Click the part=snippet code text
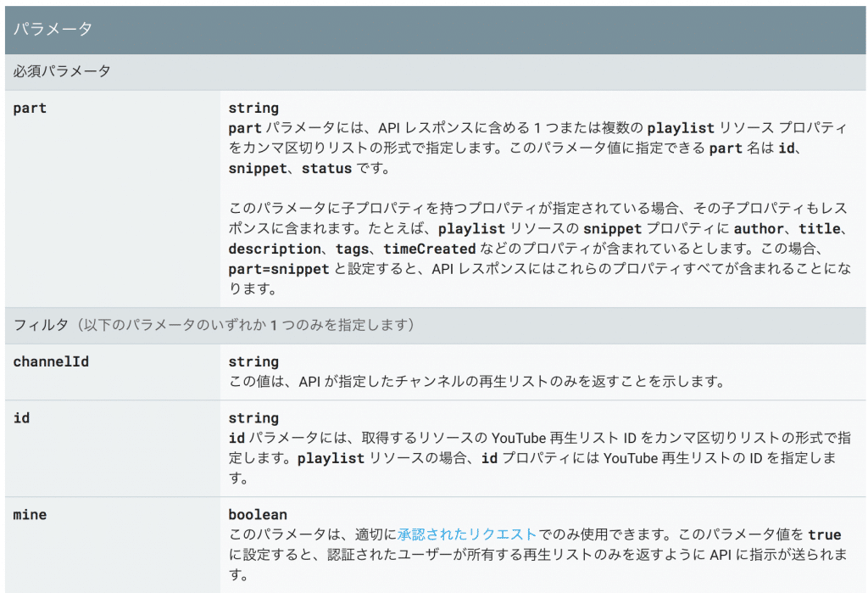The width and height of the screenshot is (868, 593). (x=279, y=269)
